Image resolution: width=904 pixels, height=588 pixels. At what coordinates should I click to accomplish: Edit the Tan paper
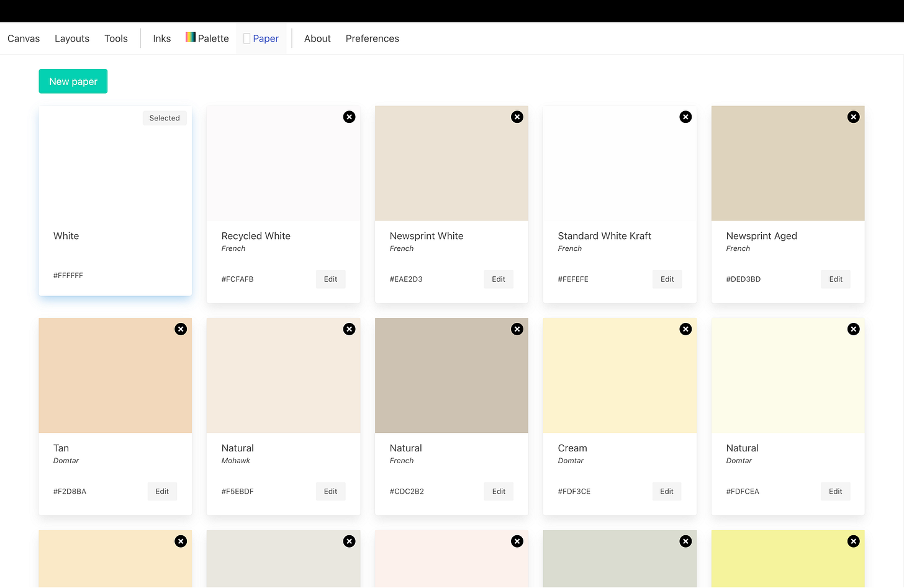coord(162,492)
